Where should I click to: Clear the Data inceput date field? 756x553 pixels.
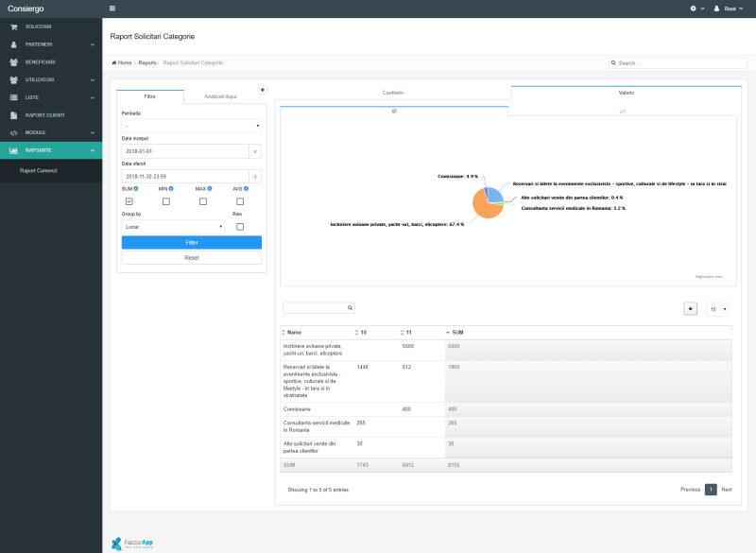click(255, 151)
